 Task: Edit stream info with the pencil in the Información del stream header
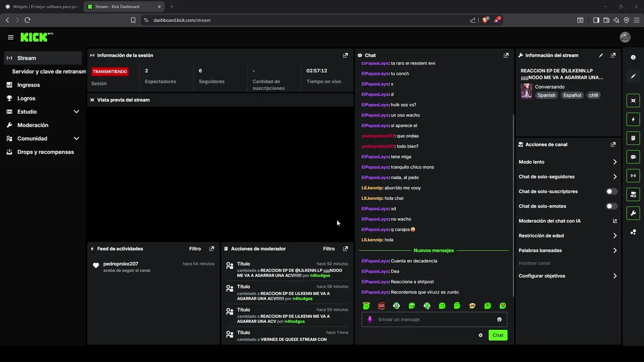(601, 55)
